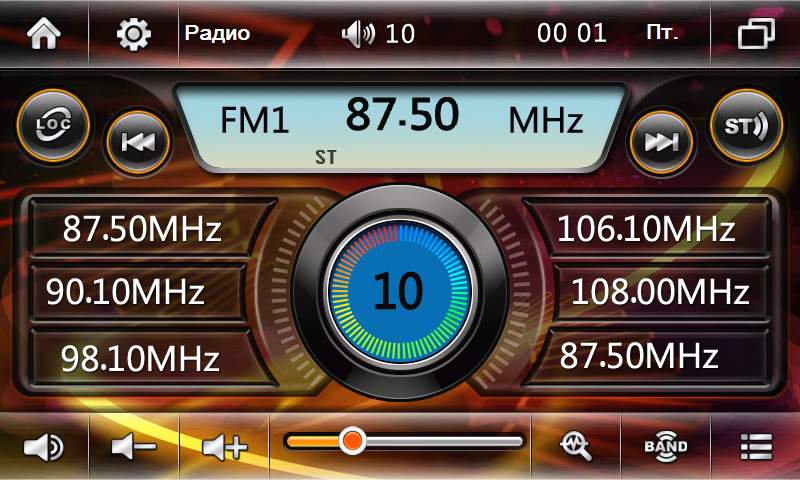Screen dimensions: 800x480
Task: Toggle the LOC local reception mode
Action: click(52, 126)
